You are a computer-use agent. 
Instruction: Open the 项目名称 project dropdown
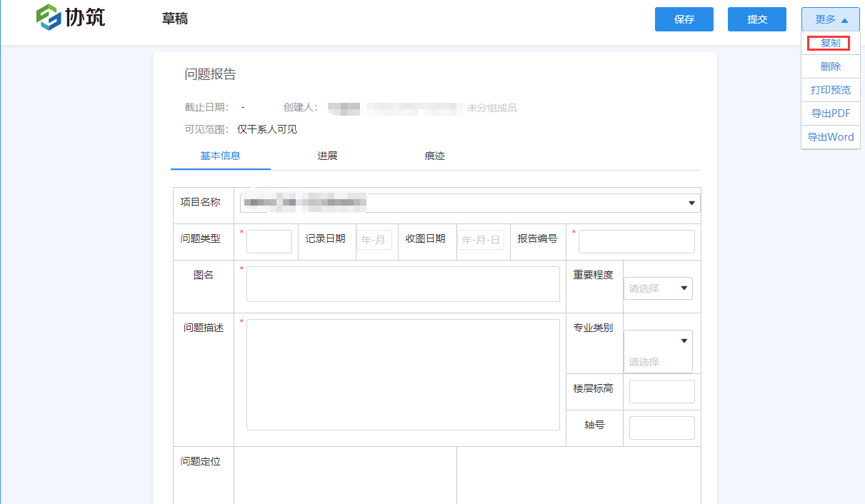(x=691, y=203)
